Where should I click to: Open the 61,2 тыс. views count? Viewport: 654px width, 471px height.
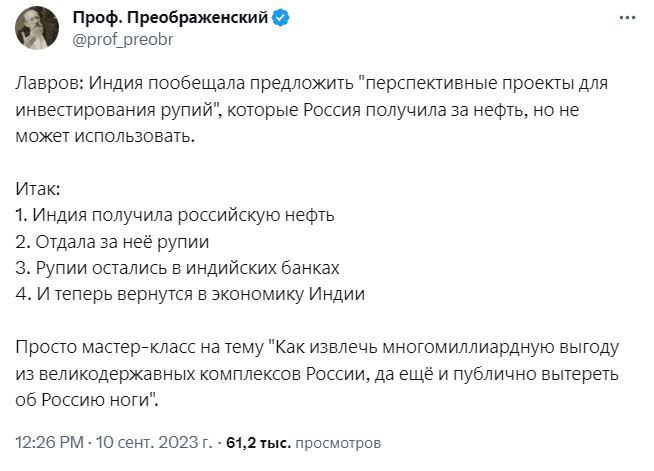pyautogui.click(x=258, y=443)
